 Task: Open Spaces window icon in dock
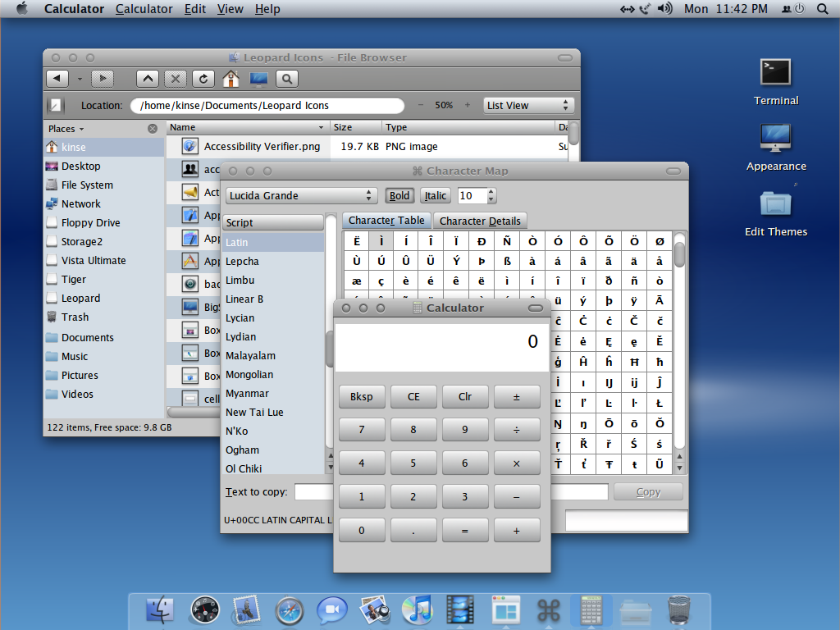point(505,609)
